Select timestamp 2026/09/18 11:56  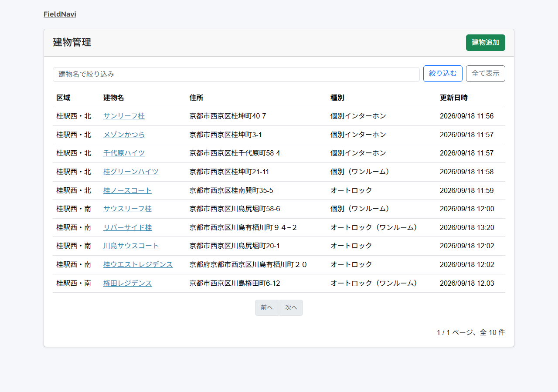[466, 116]
